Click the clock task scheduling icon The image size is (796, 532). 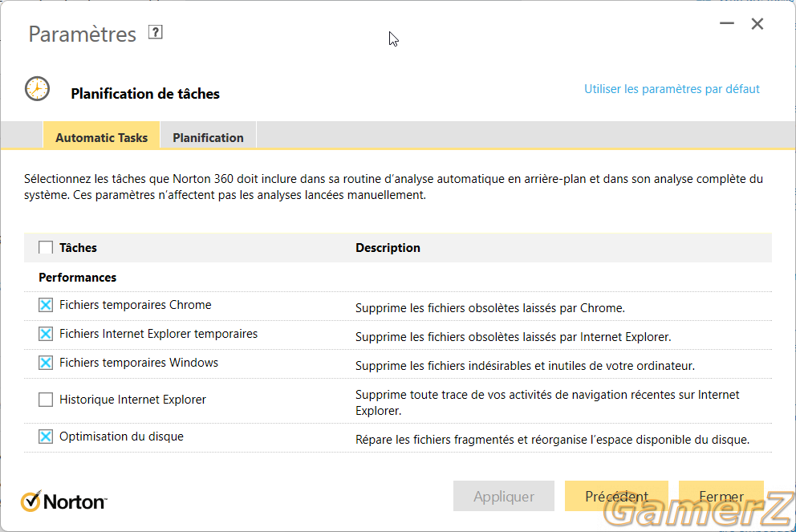(37, 89)
